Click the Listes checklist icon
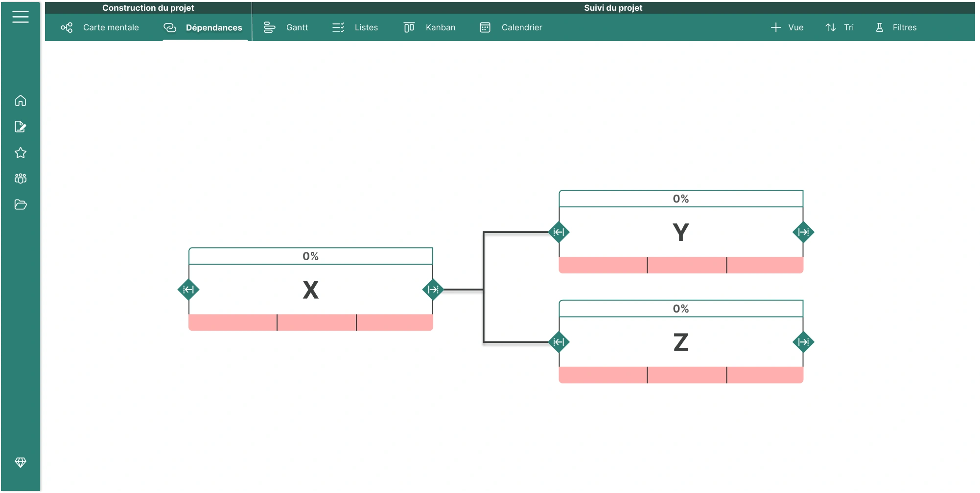The image size is (980, 493). 338,27
